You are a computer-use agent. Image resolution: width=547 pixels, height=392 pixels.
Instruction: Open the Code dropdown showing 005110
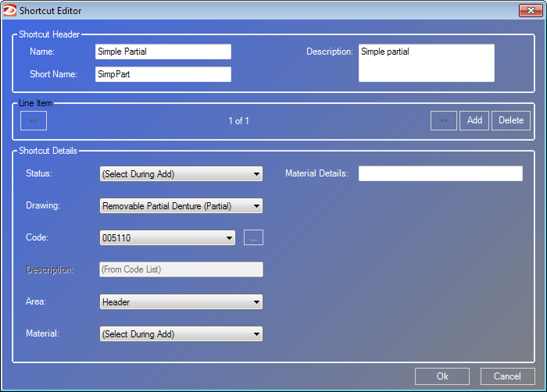click(x=167, y=238)
